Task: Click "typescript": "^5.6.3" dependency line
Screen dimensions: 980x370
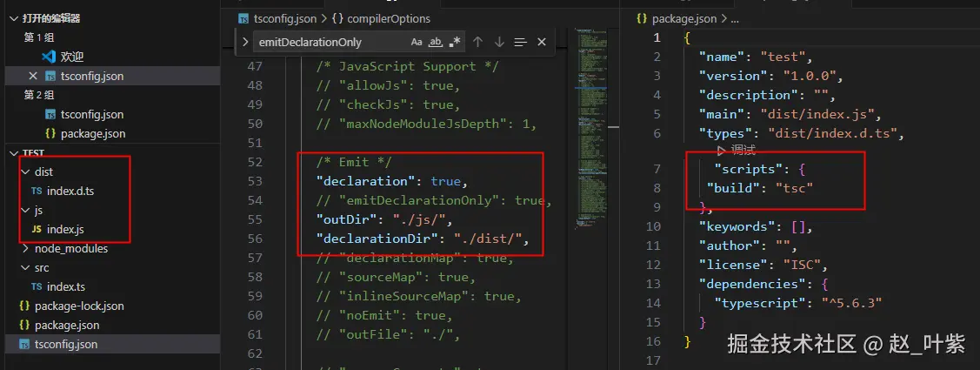Action: click(799, 303)
